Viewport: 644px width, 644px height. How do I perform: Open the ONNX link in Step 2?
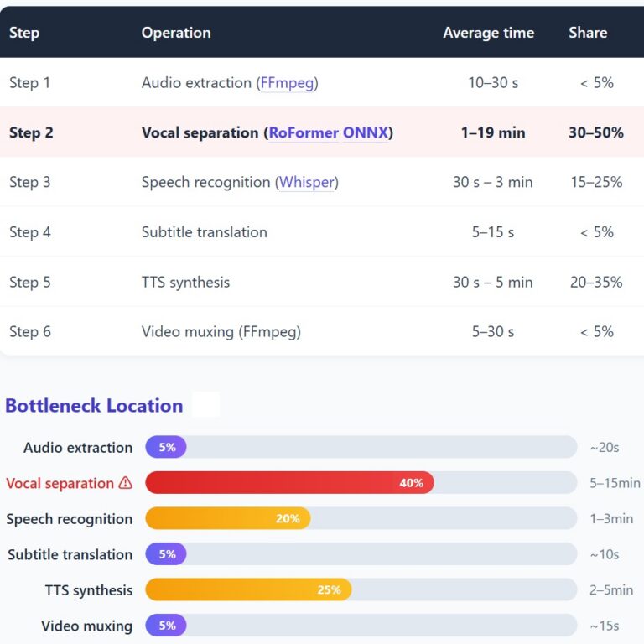click(x=365, y=132)
